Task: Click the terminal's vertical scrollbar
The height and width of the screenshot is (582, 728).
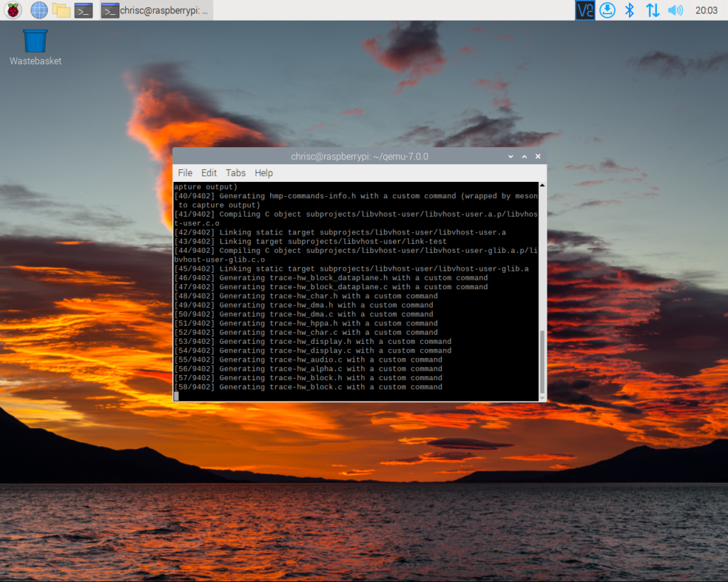Action: 543,362
